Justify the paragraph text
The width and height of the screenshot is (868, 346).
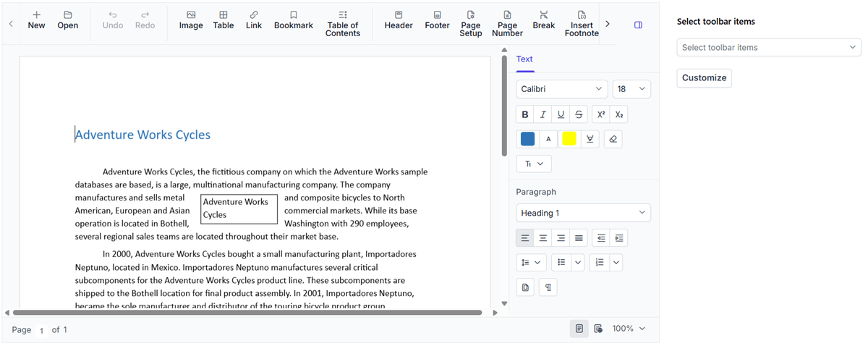point(579,238)
